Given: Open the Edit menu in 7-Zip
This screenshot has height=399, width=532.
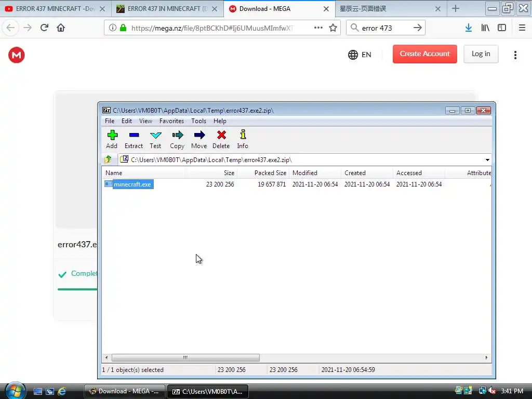Looking at the screenshot, I should point(127,121).
